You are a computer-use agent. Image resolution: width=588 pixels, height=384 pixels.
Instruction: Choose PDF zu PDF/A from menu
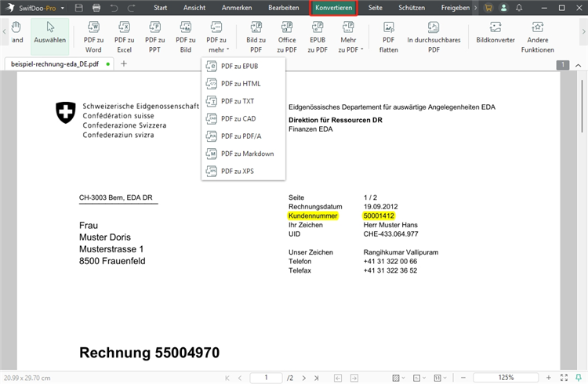(x=243, y=136)
